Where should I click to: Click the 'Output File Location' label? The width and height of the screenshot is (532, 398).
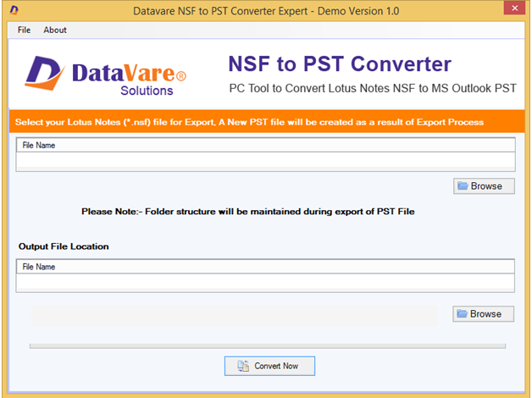64,246
